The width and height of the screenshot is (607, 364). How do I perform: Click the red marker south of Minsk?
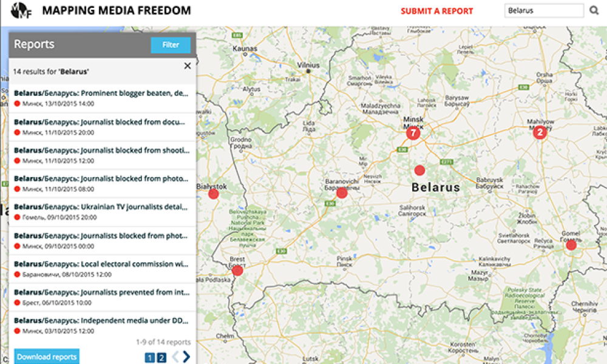[419, 170]
